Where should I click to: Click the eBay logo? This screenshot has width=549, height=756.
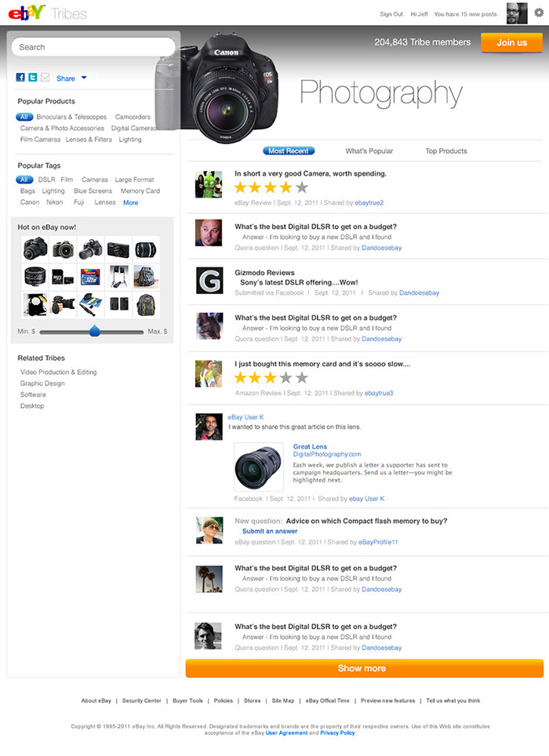(x=27, y=13)
